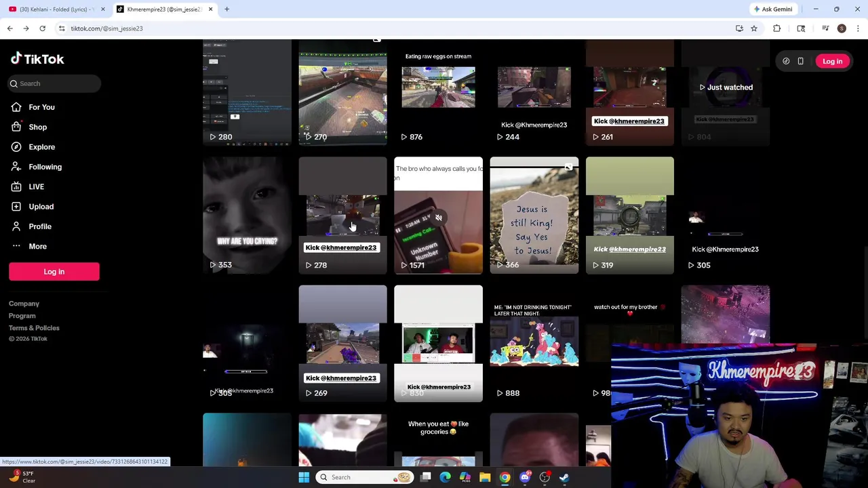Click the address bar URL tiktok.com/@sim_jessie23

coord(106,28)
